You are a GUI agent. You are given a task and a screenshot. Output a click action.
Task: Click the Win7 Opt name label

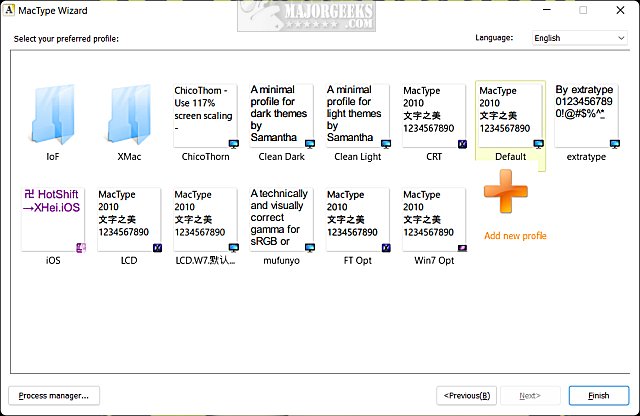(x=434, y=260)
